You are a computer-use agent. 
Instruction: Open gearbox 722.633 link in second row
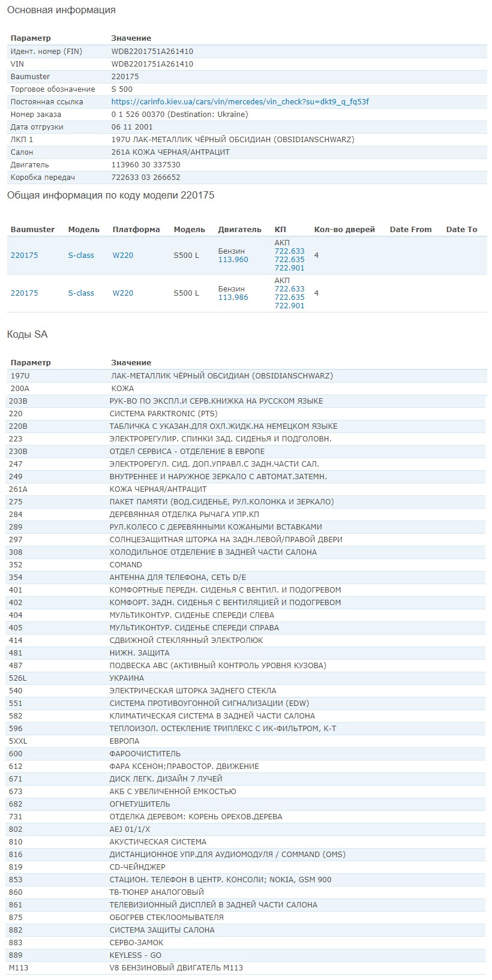pyautogui.click(x=289, y=289)
